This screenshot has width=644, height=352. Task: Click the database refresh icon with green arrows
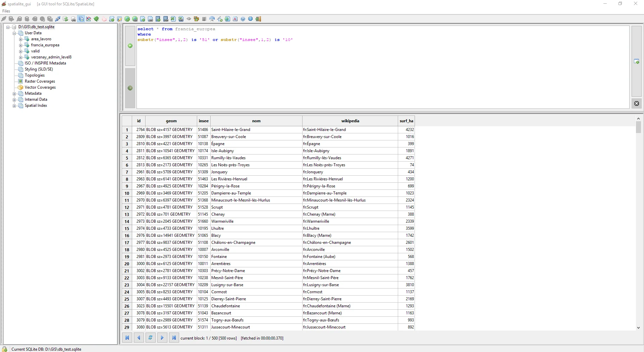coord(65,19)
